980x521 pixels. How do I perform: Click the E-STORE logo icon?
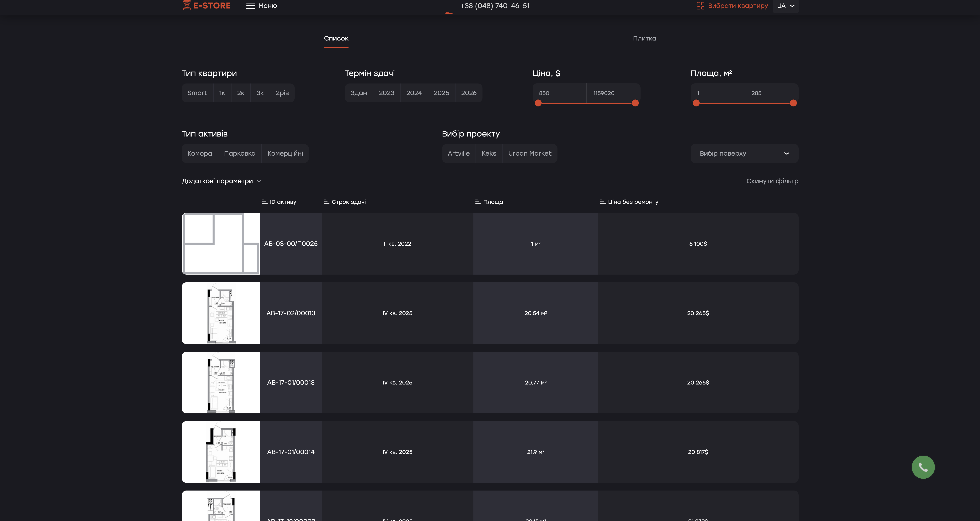click(x=186, y=5)
